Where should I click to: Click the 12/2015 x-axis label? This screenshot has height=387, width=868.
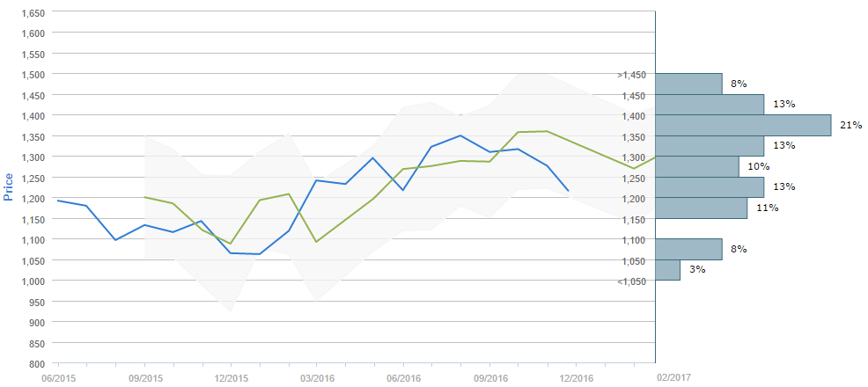point(231,376)
